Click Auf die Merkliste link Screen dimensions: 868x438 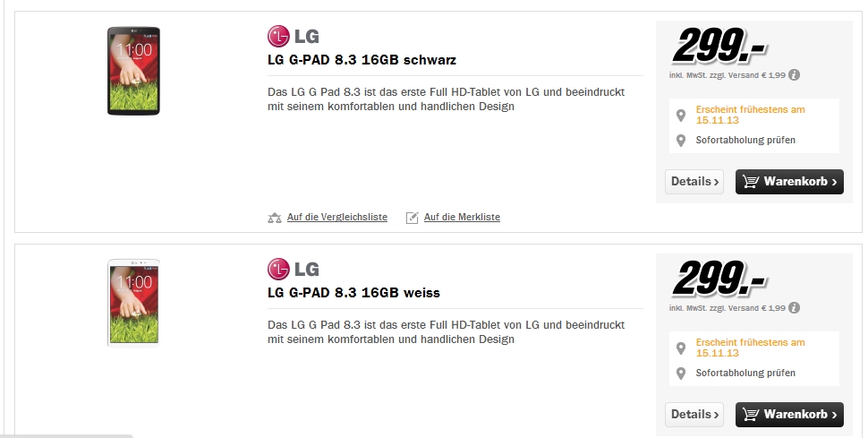pyautogui.click(x=462, y=218)
